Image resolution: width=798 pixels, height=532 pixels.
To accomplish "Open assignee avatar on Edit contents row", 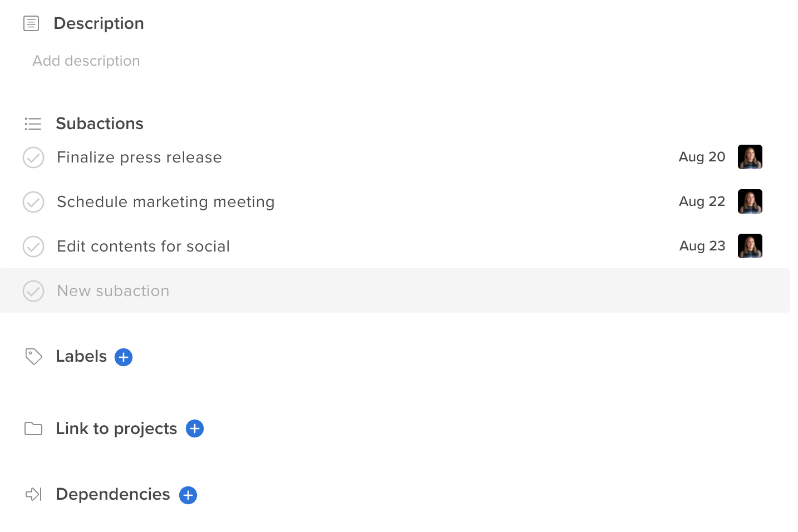I will tap(750, 246).
